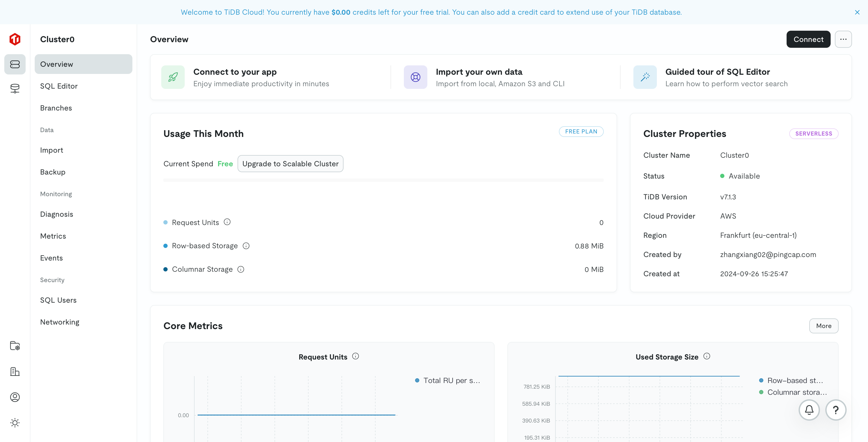
Task: Toggle the light/dark theme sun icon
Action: click(x=15, y=423)
